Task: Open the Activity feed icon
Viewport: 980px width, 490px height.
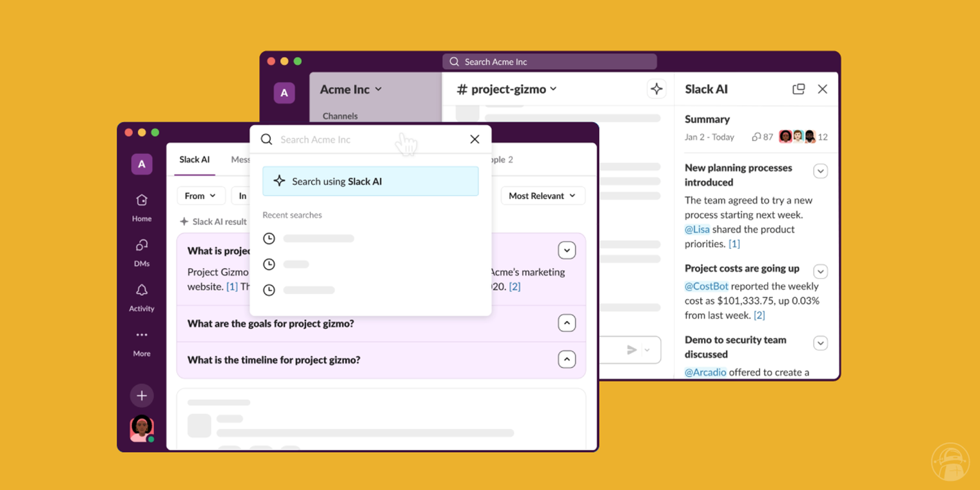Action: tap(141, 291)
